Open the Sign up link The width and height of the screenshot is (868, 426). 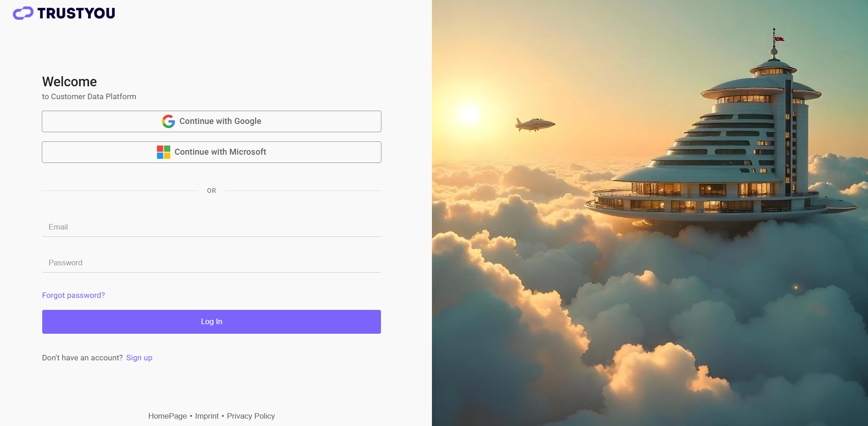139,358
